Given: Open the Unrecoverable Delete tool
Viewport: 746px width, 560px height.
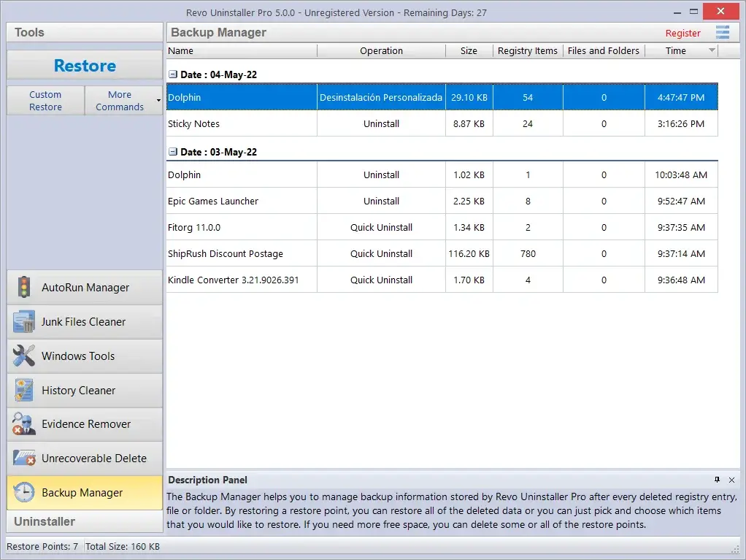Looking at the screenshot, I should (84, 459).
